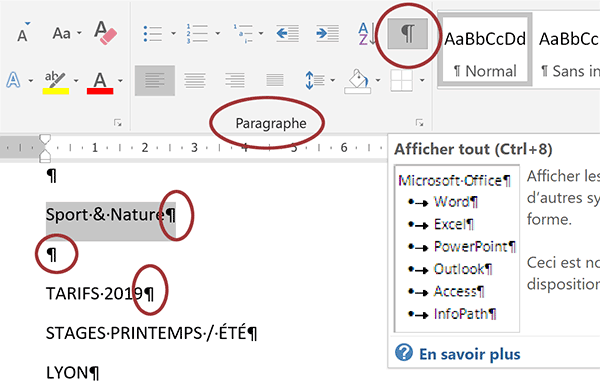Toggle align left on the paragraph
The width and height of the screenshot is (600, 388).
tap(155, 80)
